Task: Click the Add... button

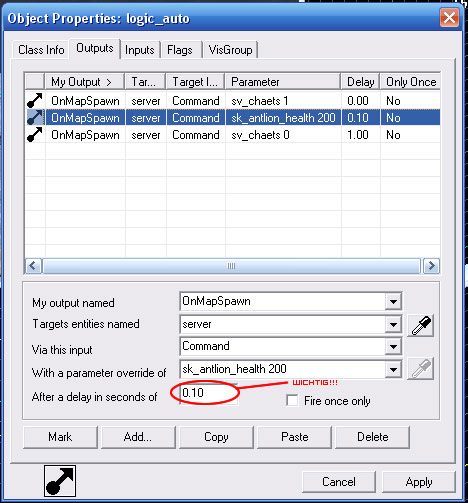Action: coord(138,437)
